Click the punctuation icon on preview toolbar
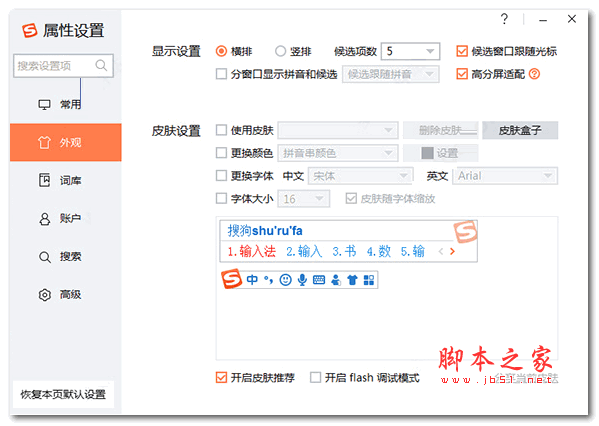Image resolution: width=599 pixels, height=426 pixels. (269, 280)
